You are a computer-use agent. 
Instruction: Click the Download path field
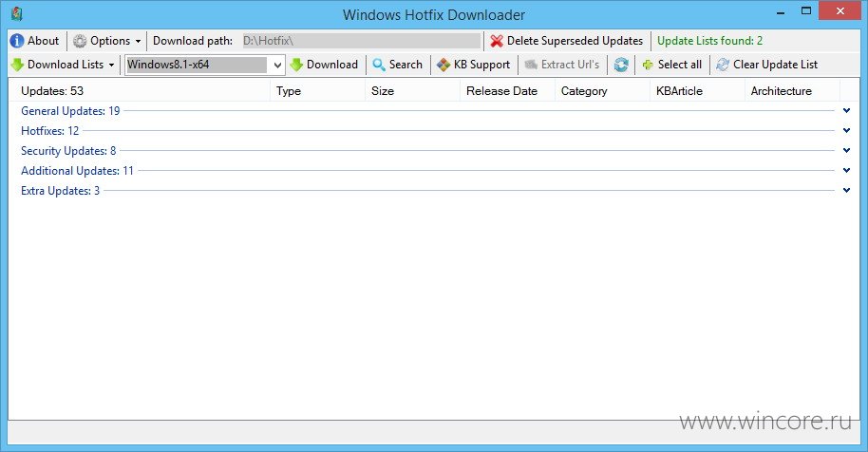(362, 41)
